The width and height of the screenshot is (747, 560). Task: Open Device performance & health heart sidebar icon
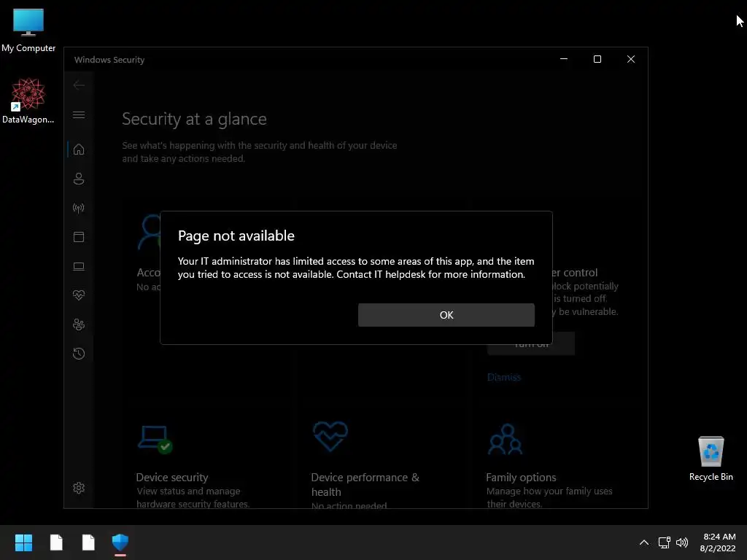click(79, 295)
